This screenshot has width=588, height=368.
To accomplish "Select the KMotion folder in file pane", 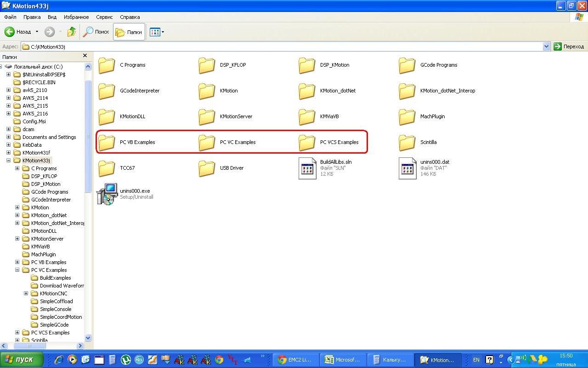I will (x=207, y=91).
